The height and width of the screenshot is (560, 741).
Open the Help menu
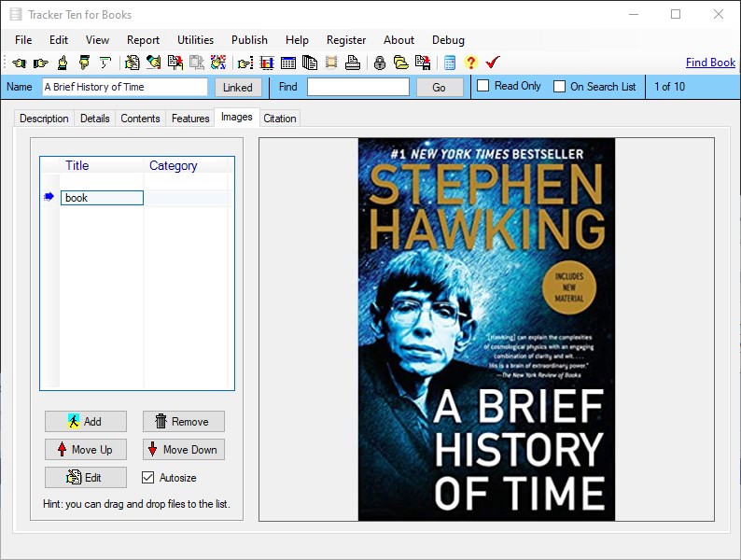click(297, 40)
